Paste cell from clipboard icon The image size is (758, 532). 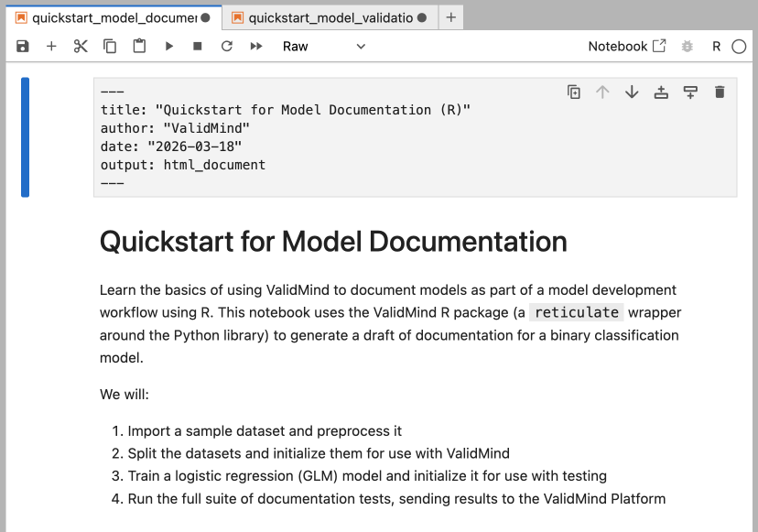pos(139,46)
